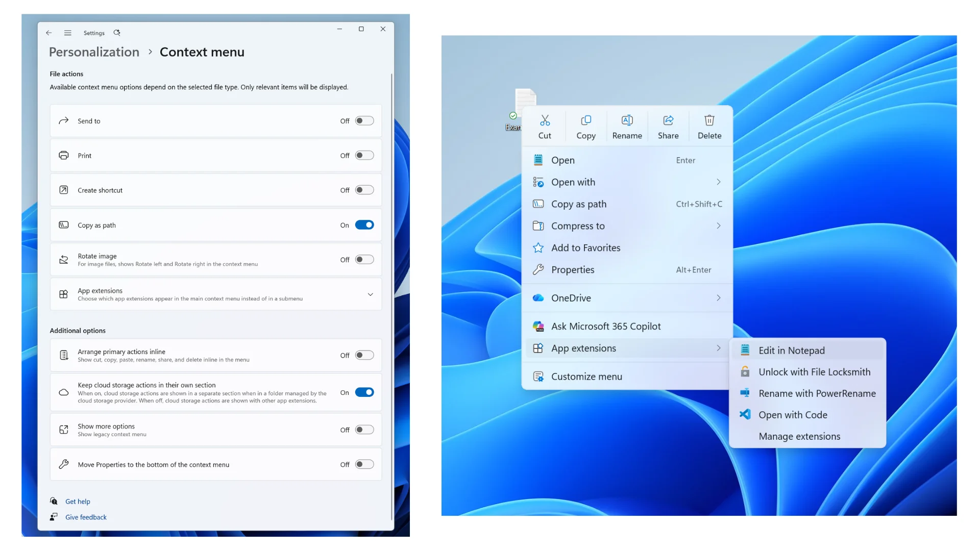Toggle Move Properties to the bottom on

click(x=364, y=464)
